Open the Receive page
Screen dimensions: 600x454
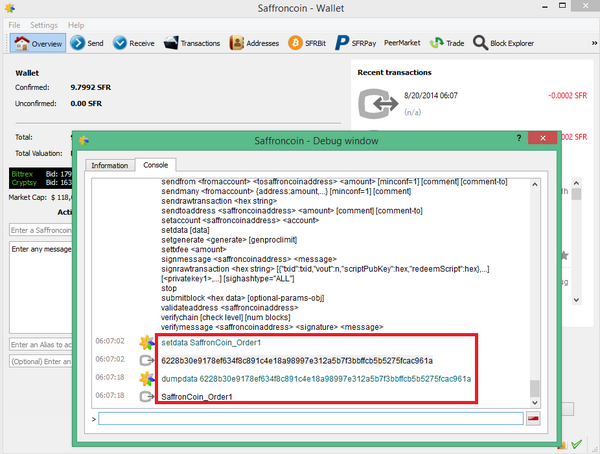point(134,43)
